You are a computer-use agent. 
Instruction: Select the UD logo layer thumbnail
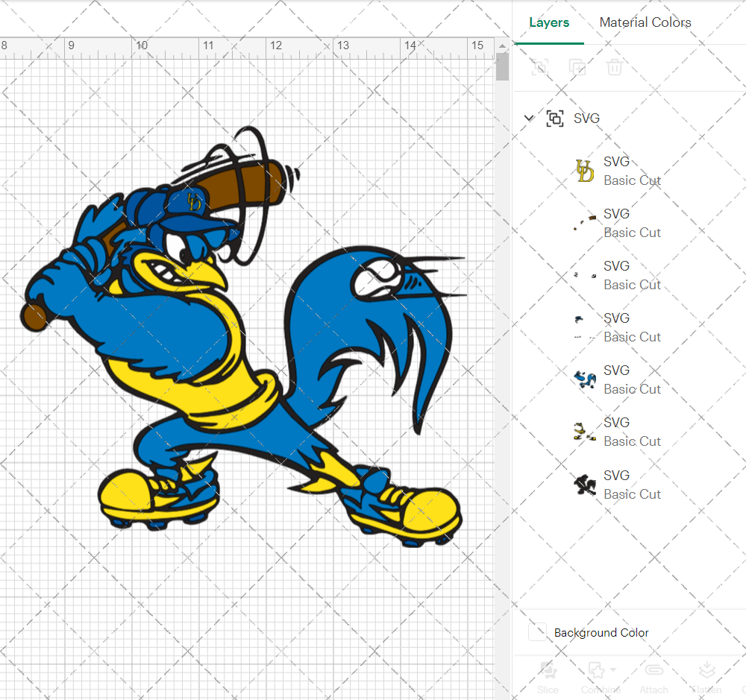coord(585,171)
